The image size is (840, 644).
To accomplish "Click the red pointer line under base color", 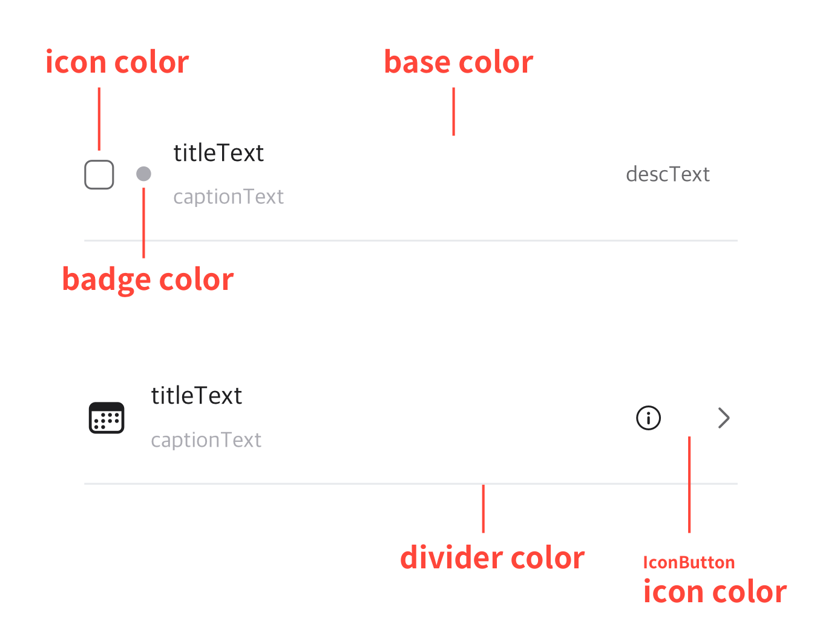I will pyautogui.click(x=453, y=111).
